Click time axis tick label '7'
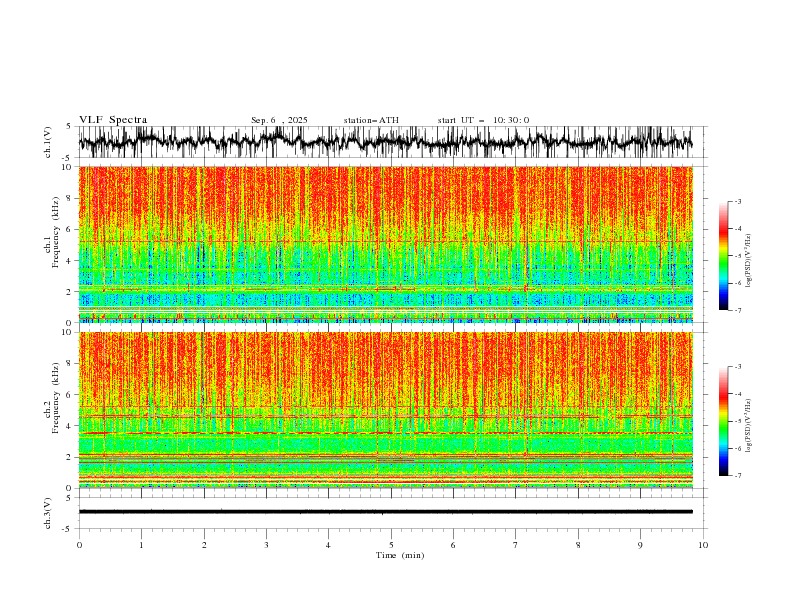792x612 pixels. (516, 545)
